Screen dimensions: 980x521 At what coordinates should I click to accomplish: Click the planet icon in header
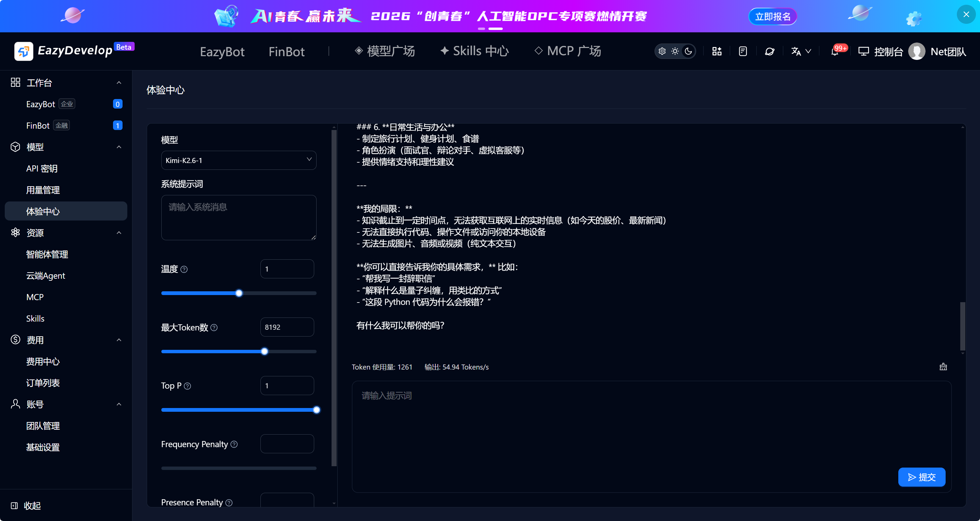click(770, 51)
